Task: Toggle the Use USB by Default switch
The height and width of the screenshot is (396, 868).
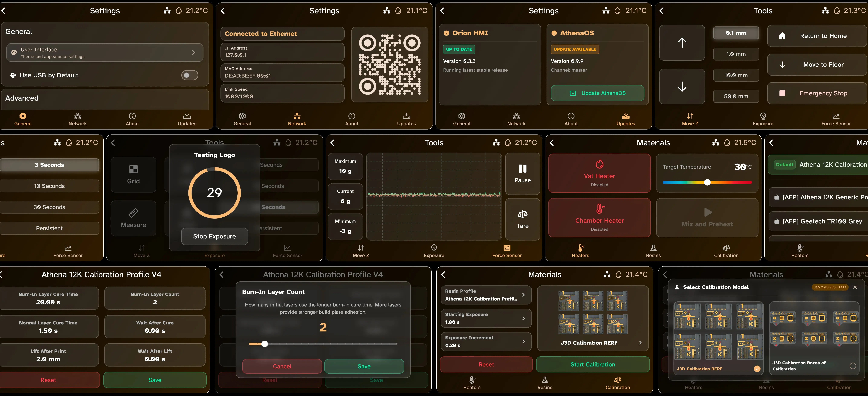Action: [x=189, y=75]
